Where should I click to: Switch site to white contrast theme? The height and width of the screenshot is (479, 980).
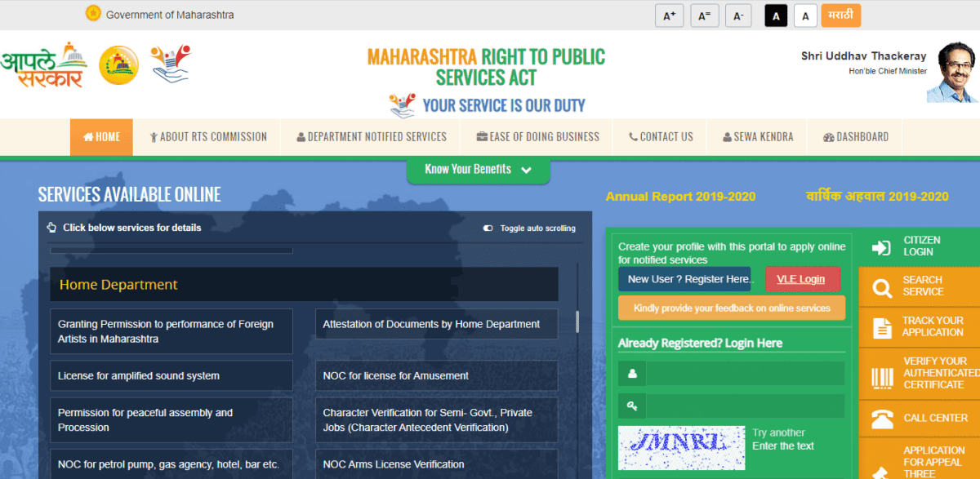805,15
